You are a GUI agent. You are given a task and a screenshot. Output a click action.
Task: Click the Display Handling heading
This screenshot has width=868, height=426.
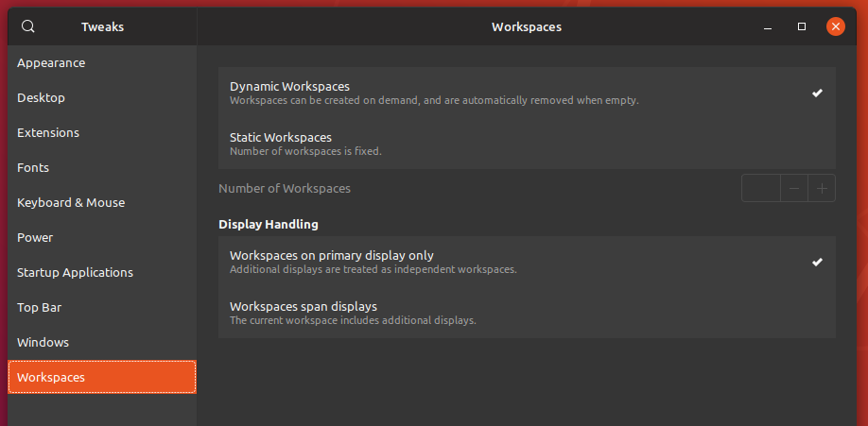pyautogui.click(x=269, y=224)
